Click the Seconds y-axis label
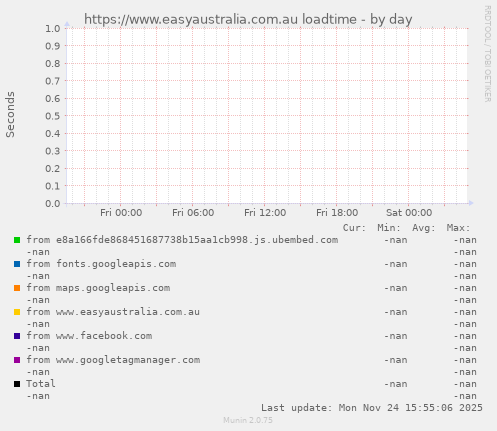497x431 pixels. [x=10, y=114]
